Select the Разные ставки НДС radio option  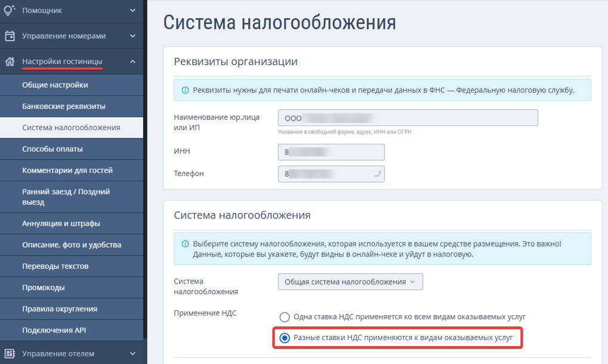coord(285,338)
